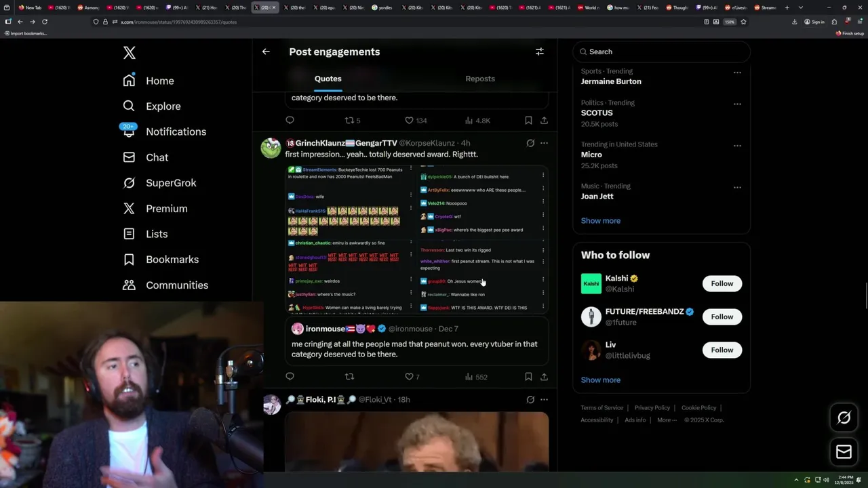Open Floki, P.I profile name
The width and height of the screenshot is (868, 488).
pos(320,399)
